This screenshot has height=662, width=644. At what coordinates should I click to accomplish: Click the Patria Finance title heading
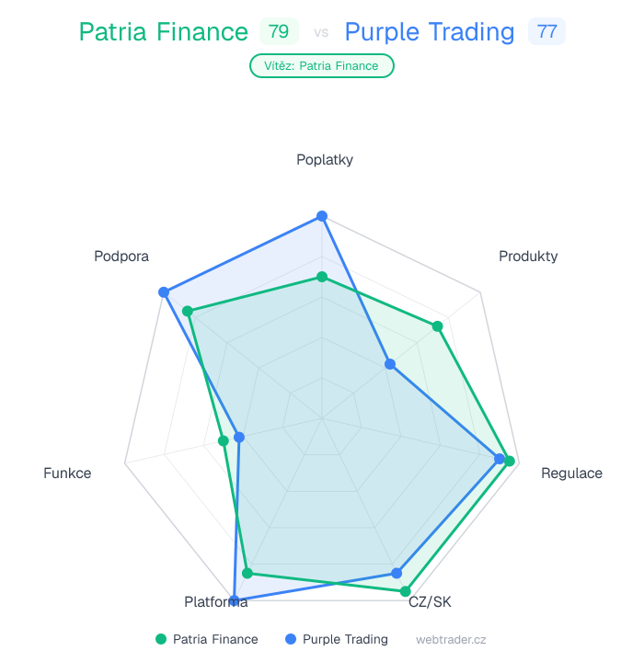tap(163, 32)
